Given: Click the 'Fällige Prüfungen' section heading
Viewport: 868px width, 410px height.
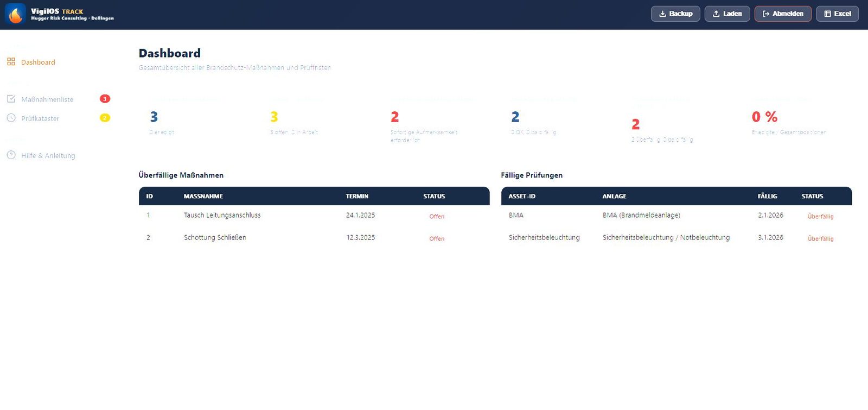Looking at the screenshot, I should (x=532, y=175).
